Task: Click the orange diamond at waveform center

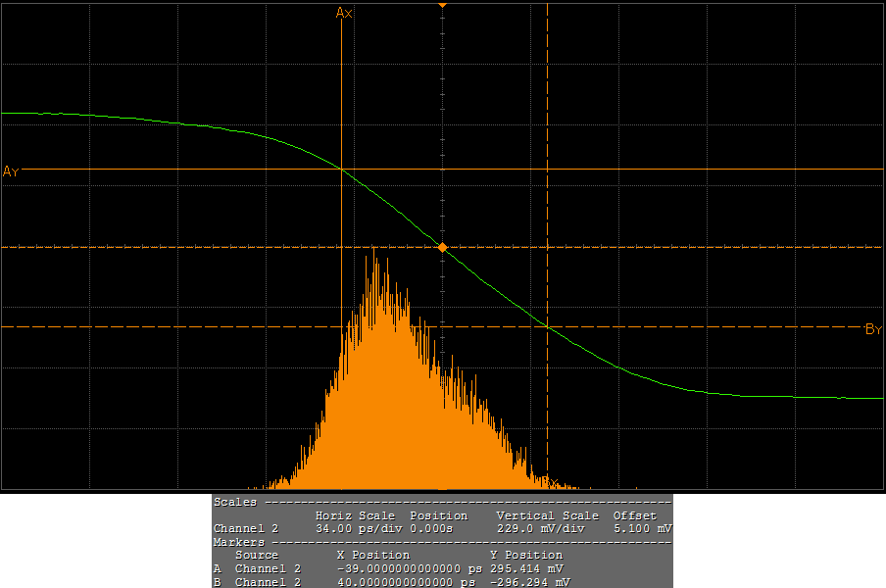Action: (442, 248)
